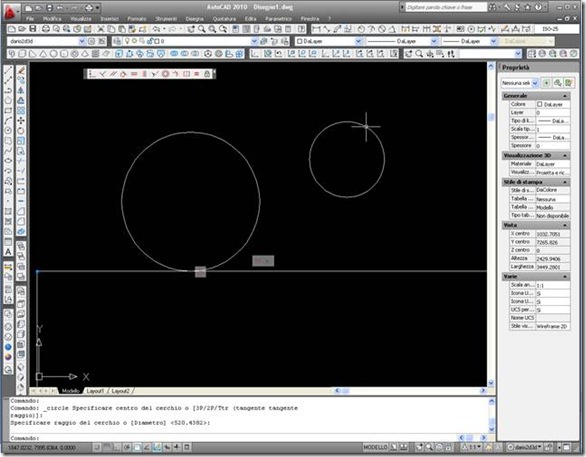586x457 pixels.
Task: Click the Open file icon in toolbar
Action: (x=22, y=29)
